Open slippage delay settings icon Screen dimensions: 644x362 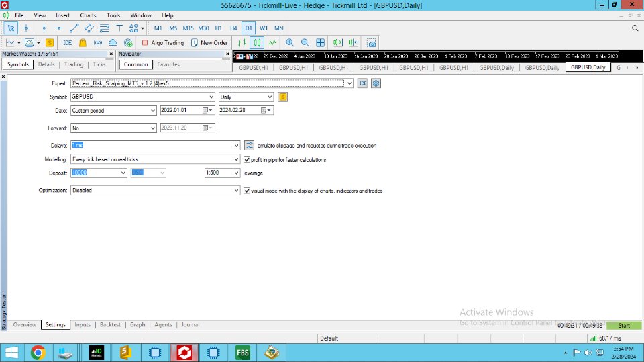coord(249,146)
